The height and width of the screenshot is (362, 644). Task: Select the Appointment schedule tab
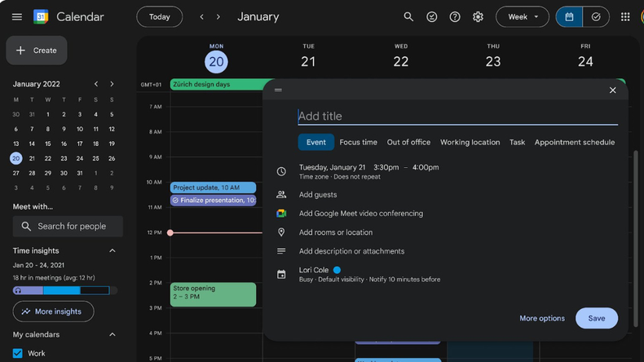tap(575, 142)
